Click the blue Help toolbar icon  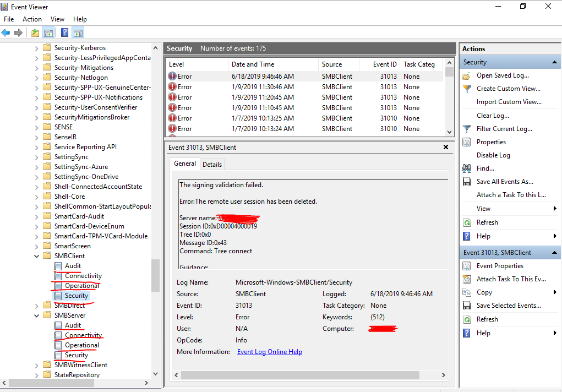tap(64, 33)
